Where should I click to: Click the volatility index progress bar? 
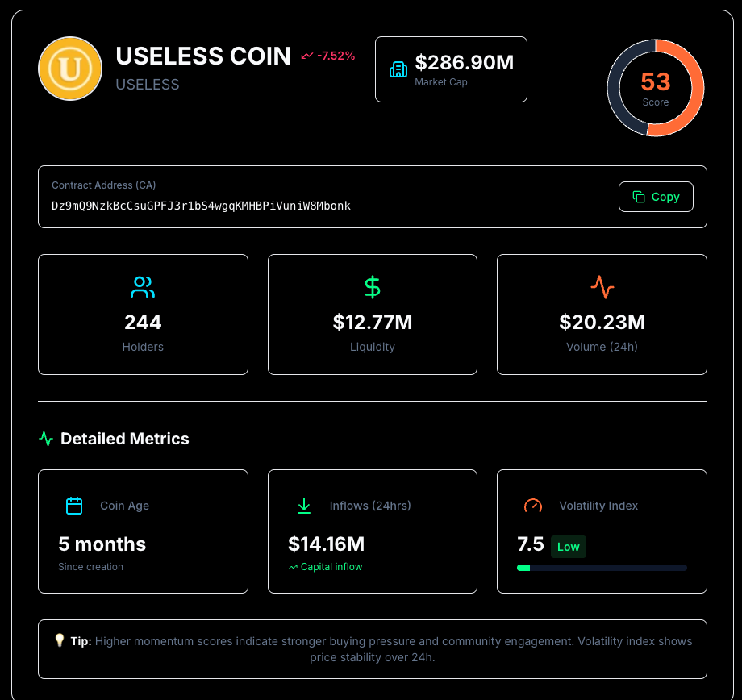click(x=602, y=568)
